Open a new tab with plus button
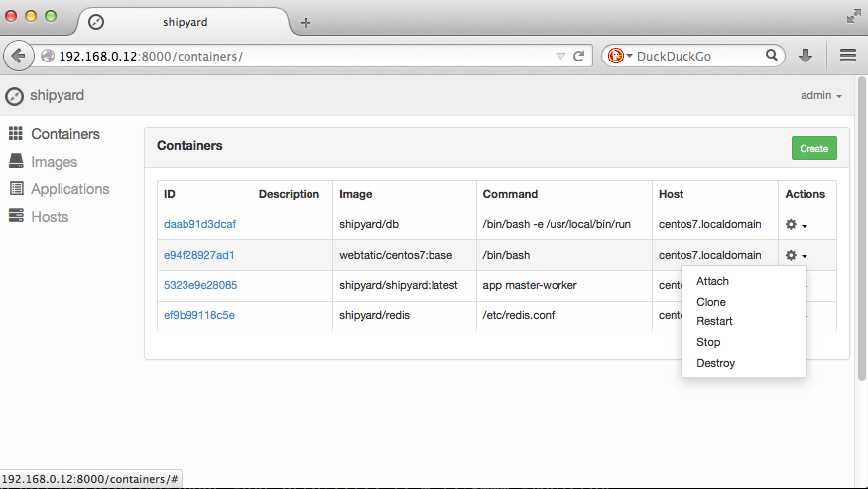The height and width of the screenshot is (489, 868). pos(305,23)
